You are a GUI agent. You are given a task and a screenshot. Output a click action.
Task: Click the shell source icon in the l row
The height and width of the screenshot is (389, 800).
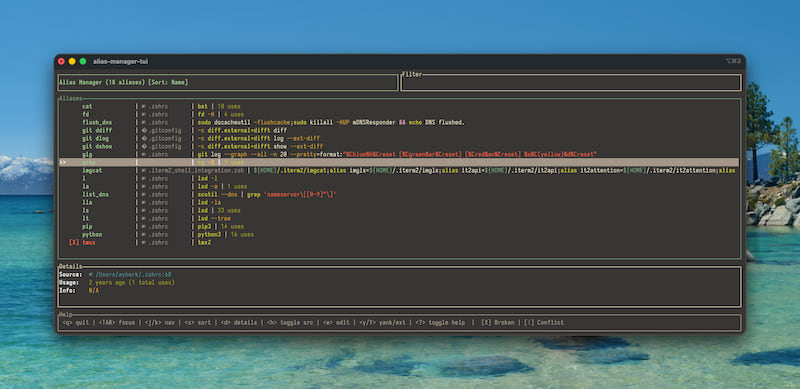(x=144, y=179)
